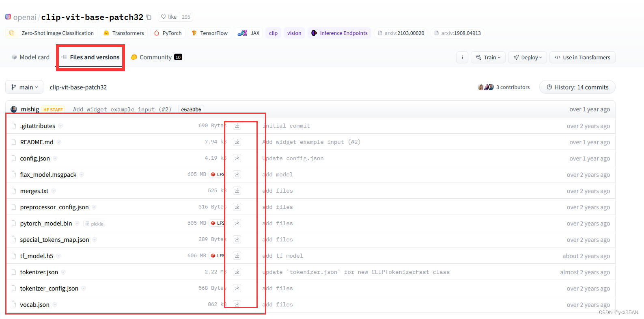Download the tf_model.h5 file
The height and width of the screenshot is (319, 644).
tap(237, 256)
